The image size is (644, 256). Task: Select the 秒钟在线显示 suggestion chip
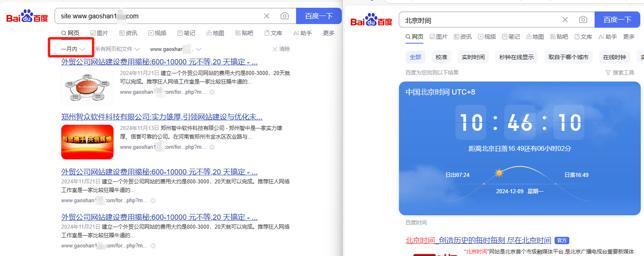(517, 57)
